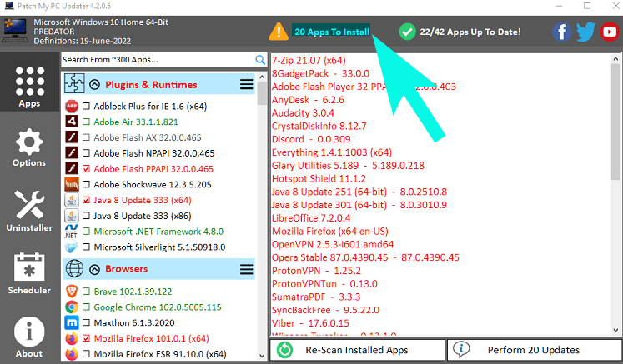Open the Uninstaller sidebar tab
Screen dimensions: 623x364
click(29, 211)
